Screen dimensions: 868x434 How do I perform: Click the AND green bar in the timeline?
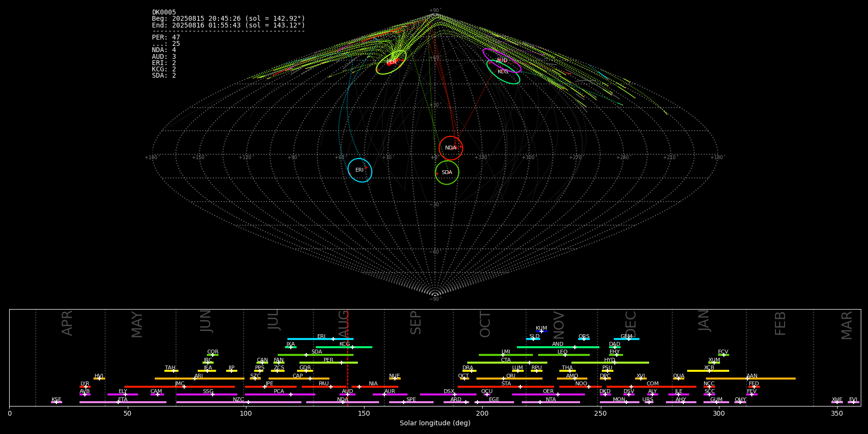(558, 347)
